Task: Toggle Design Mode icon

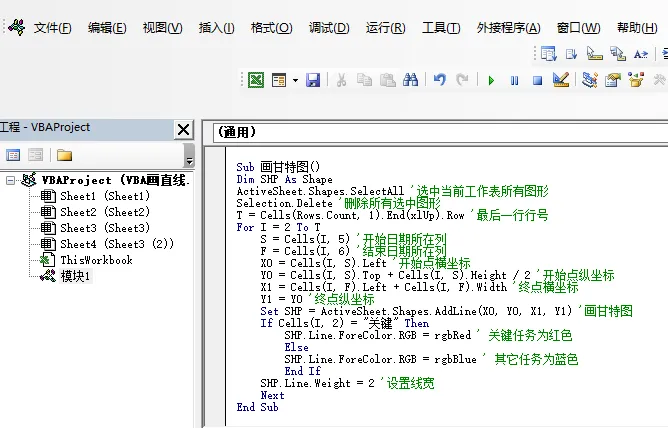Action: click(x=561, y=79)
